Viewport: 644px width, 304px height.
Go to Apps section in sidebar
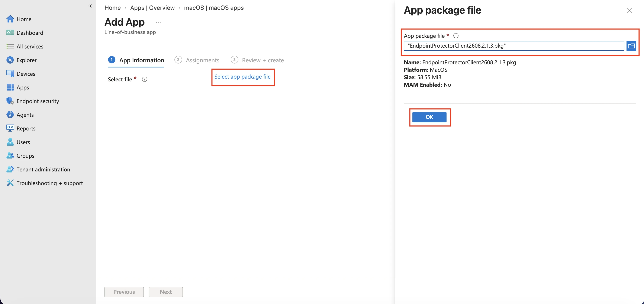pyautogui.click(x=18, y=87)
